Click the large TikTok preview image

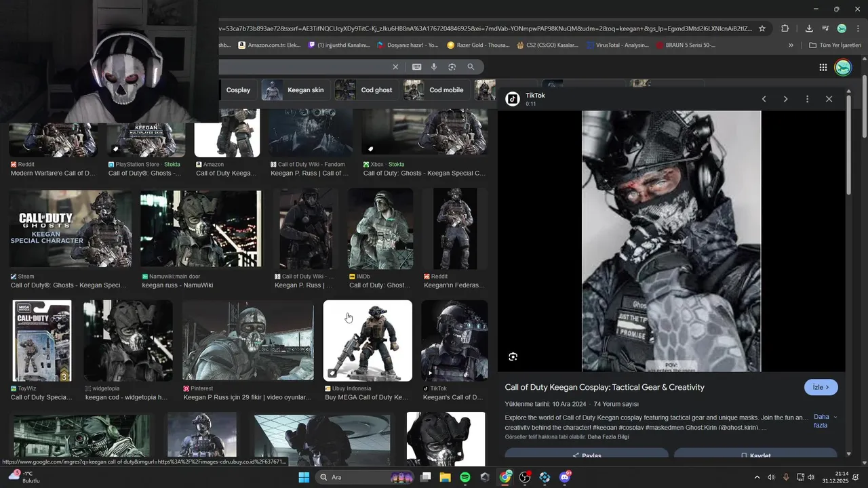point(671,241)
